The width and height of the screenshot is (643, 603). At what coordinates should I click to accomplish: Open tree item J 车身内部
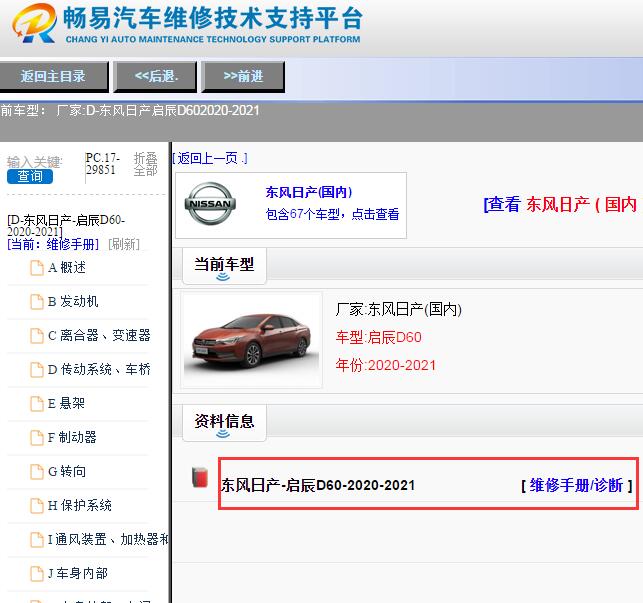(78, 574)
